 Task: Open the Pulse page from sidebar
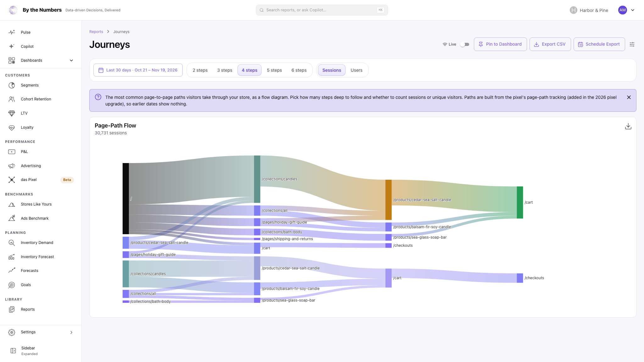tap(41, 32)
